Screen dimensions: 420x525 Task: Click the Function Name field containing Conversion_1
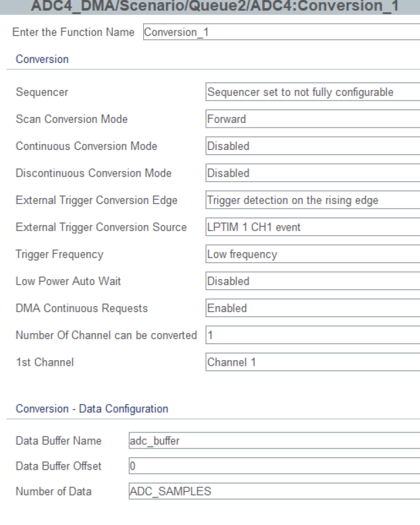(282, 32)
